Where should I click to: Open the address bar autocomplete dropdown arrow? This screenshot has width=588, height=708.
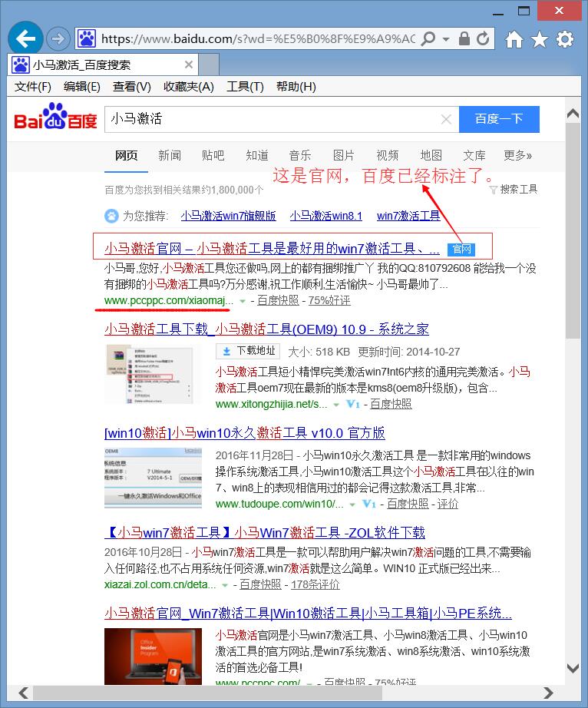point(445,39)
